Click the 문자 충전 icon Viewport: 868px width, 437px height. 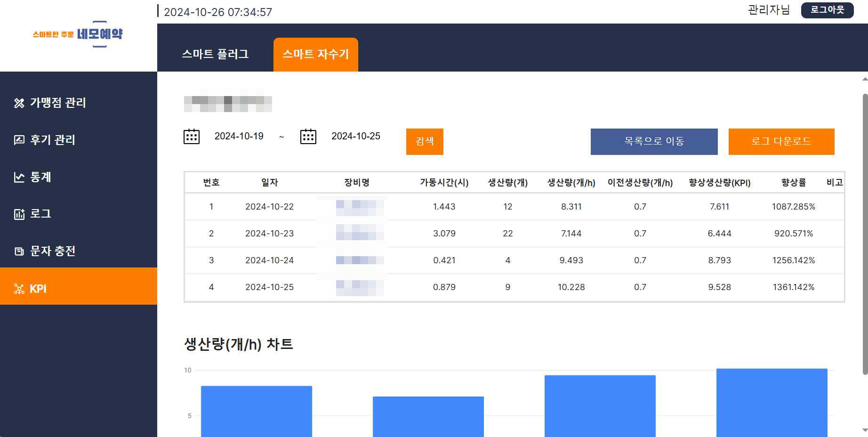(x=19, y=251)
